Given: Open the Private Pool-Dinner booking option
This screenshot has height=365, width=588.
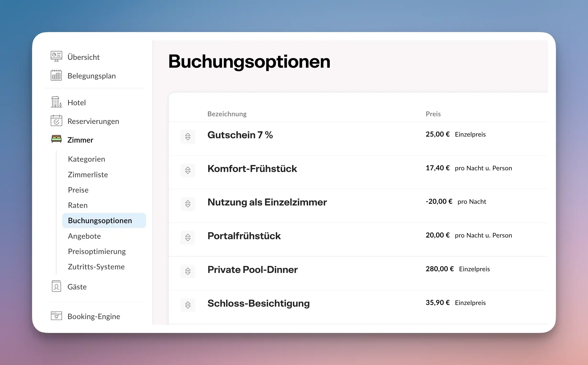Looking at the screenshot, I should (x=252, y=270).
